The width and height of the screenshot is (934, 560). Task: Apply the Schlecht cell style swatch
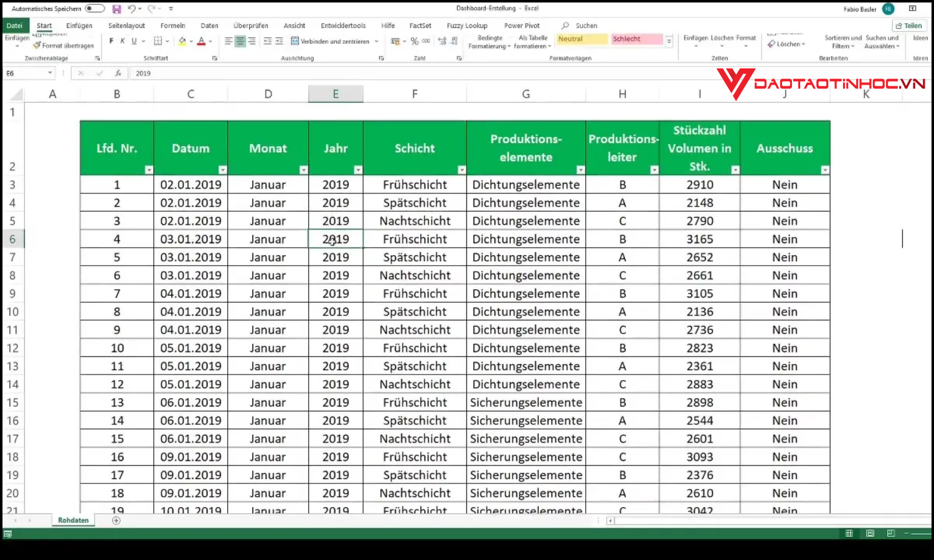pyautogui.click(x=636, y=39)
